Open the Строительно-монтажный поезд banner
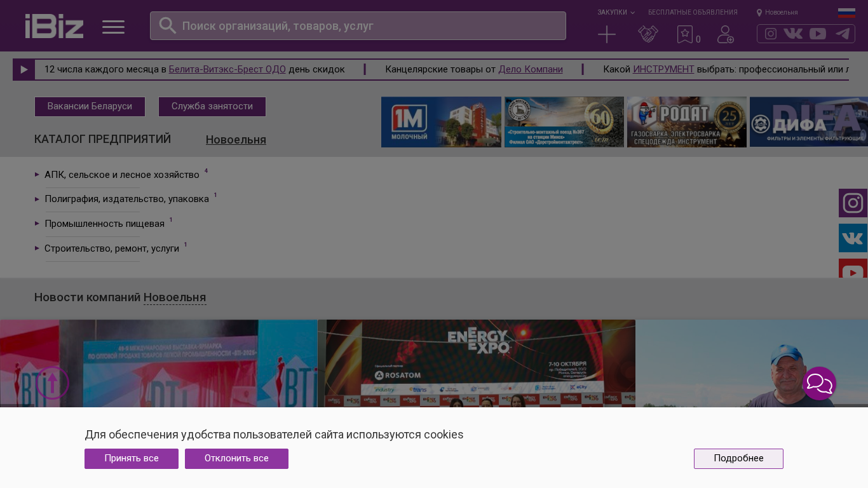 [x=564, y=122]
